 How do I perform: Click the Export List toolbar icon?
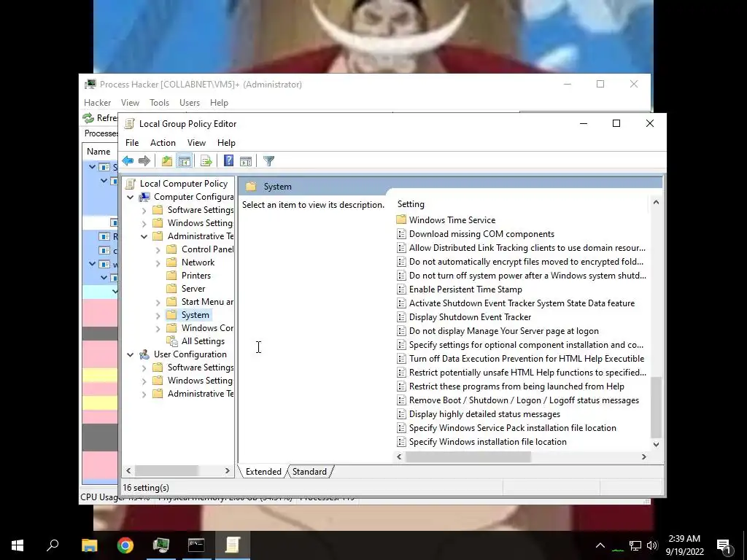pos(206,161)
